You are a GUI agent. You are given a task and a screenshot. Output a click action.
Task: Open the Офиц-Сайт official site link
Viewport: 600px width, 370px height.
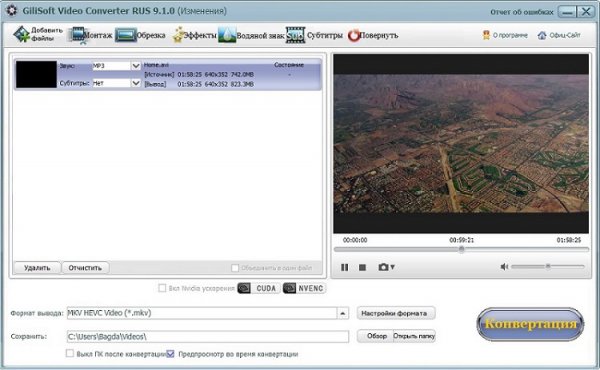pos(559,35)
